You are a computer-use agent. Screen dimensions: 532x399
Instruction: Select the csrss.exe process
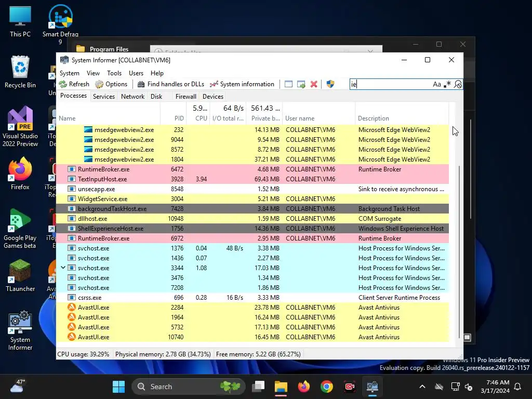pos(252,298)
